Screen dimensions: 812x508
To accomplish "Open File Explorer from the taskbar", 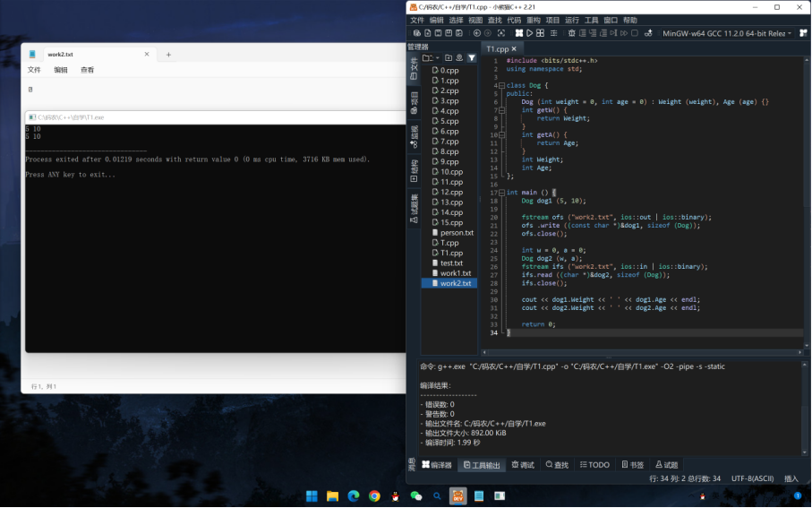I will 332,496.
